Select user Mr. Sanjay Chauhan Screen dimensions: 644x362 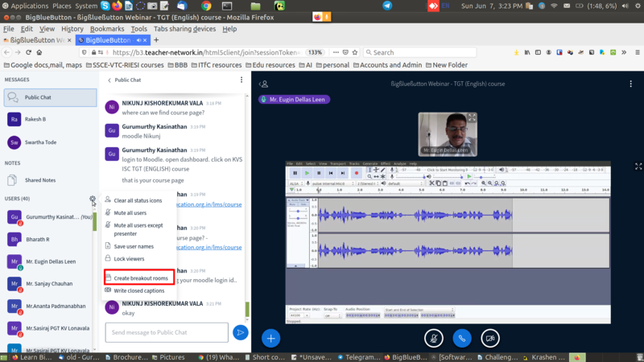tap(49, 284)
